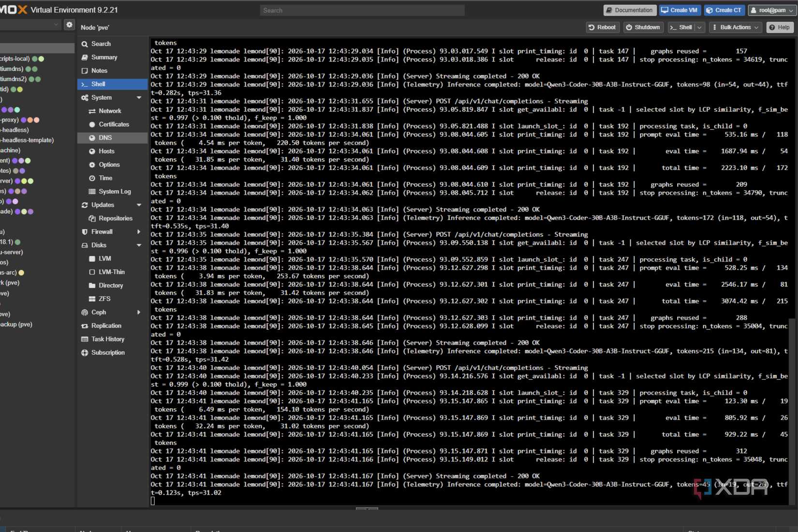Viewport: 798px width, 532px height.
Task: Open LVM-Thin storage entry
Action: point(112,272)
